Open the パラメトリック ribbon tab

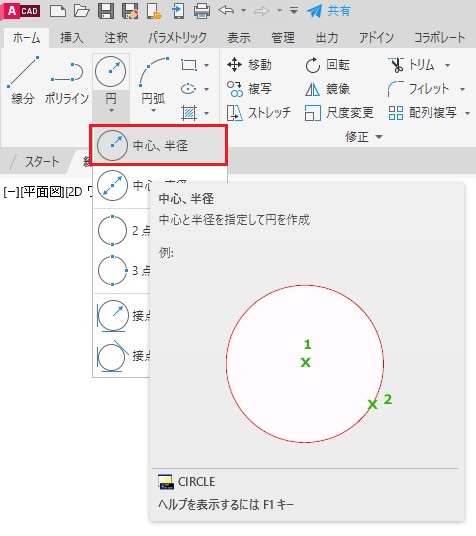(177, 38)
